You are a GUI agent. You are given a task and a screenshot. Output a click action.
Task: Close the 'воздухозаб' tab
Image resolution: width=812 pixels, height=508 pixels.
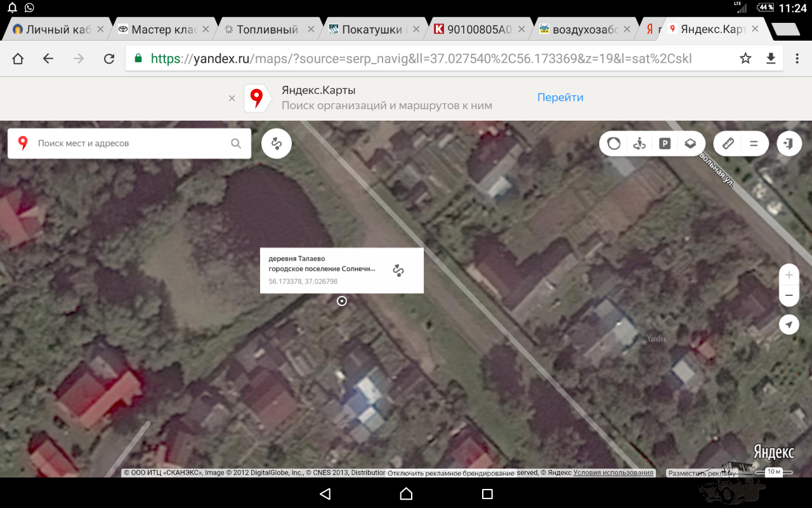point(628,29)
